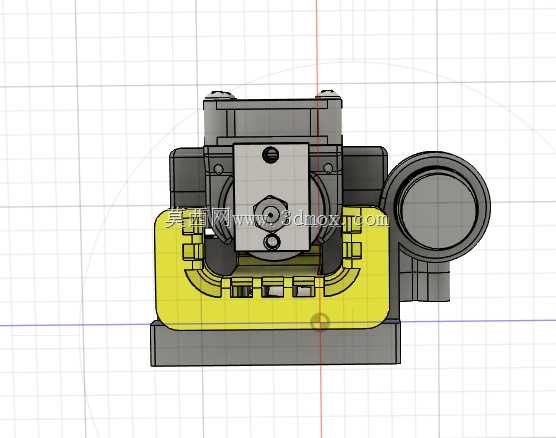Click the slotted screw head on the light gray plate
Screen dimensions: 556x438
point(271,155)
